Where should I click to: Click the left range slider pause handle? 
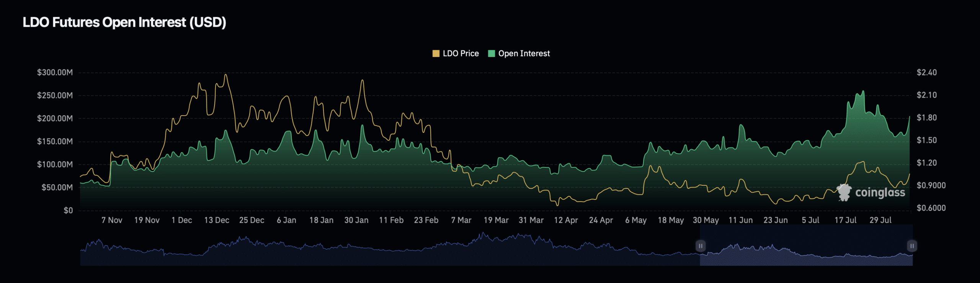point(700,246)
